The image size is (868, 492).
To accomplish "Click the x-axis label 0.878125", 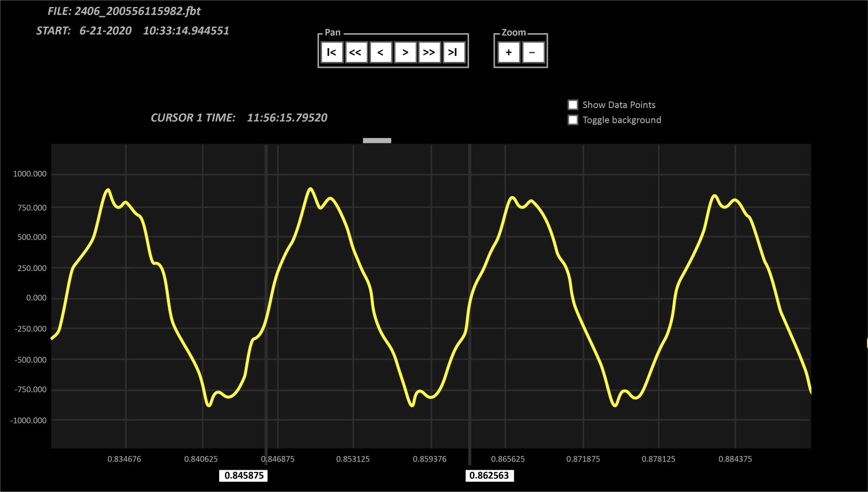I will (x=659, y=459).
